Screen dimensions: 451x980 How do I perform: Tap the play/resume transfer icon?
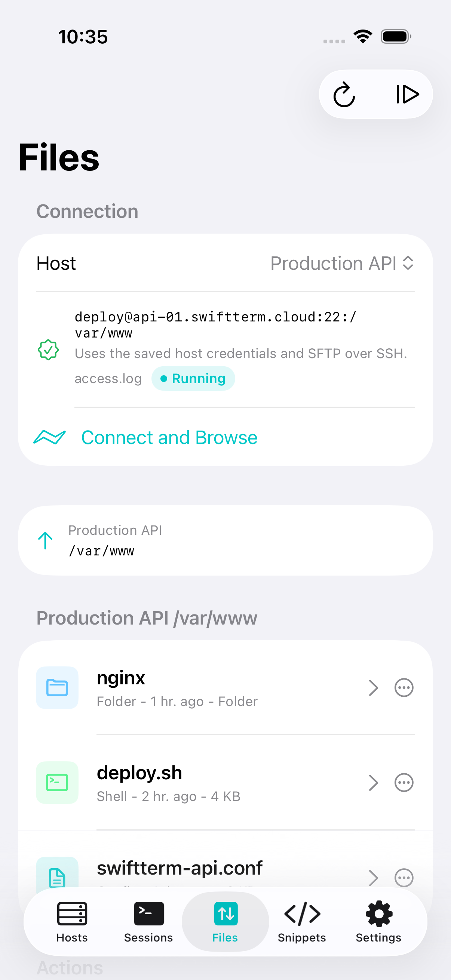pos(407,94)
